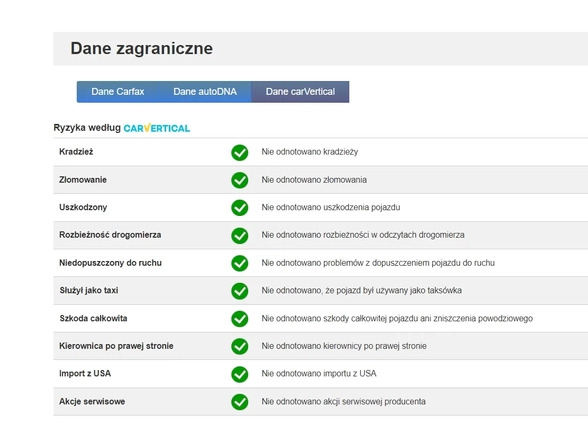Click the checkmark for Kierownica po prawej stronie
This screenshot has width=588, height=423.
[x=240, y=346]
